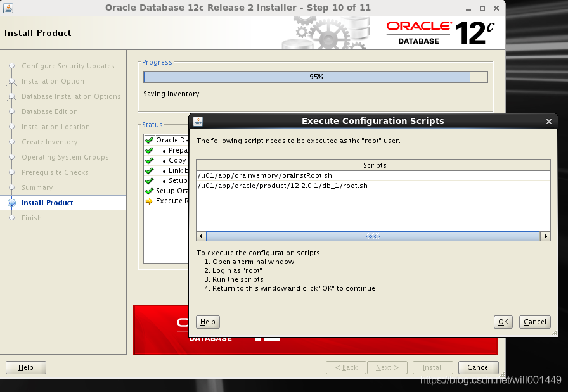Click green checkmark beside Copy row
The image size is (568, 392).
(149, 160)
